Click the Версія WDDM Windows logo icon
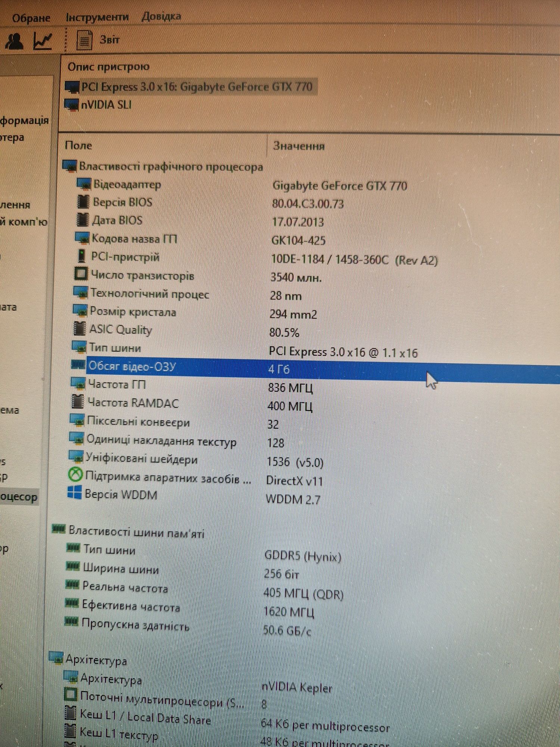560x747 pixels. point(74,493)
